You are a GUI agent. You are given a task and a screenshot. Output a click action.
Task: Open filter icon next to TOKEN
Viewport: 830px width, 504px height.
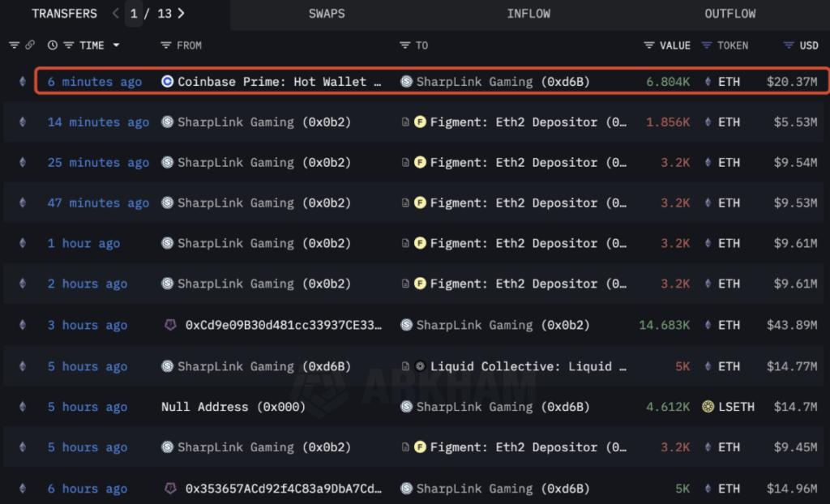(706, 45)
